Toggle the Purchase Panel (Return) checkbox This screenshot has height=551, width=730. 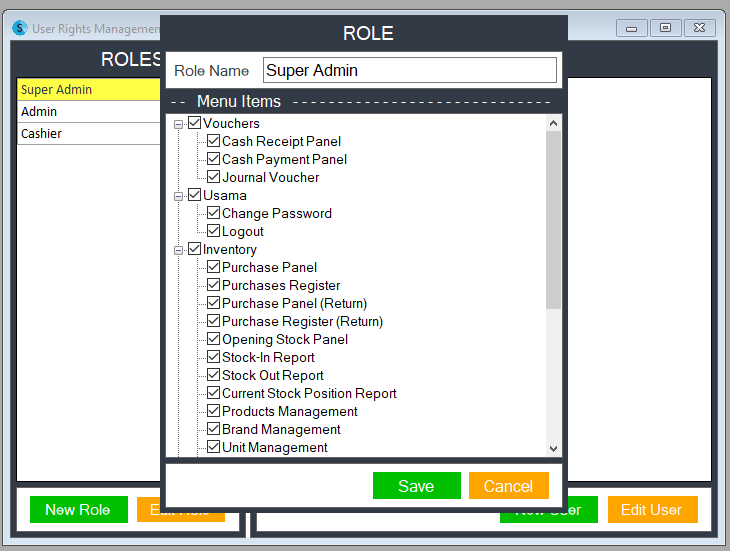coord(213,303)
